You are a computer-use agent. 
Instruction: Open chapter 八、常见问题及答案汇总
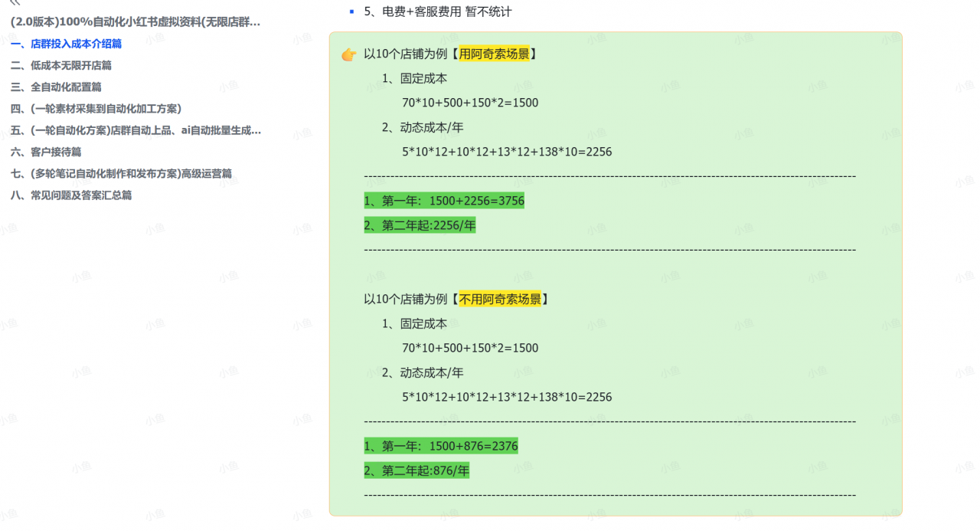point(73,195)
